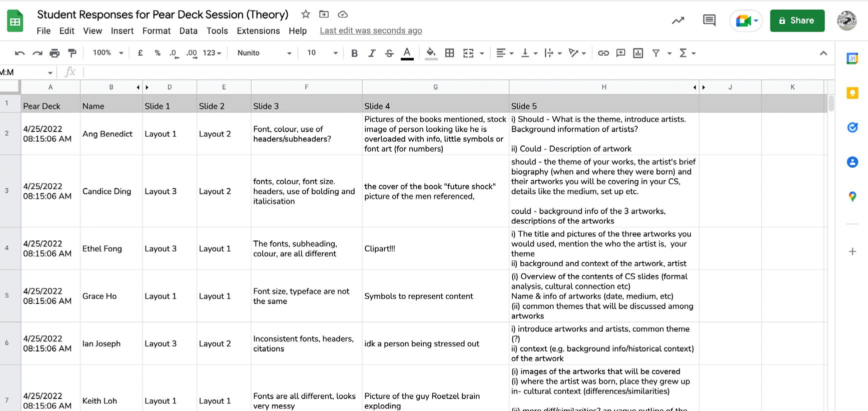Image resolution: width=868 pixels, height=411 pixels.
Task: Apply percent format with the % button
Action: pos(158,53)
